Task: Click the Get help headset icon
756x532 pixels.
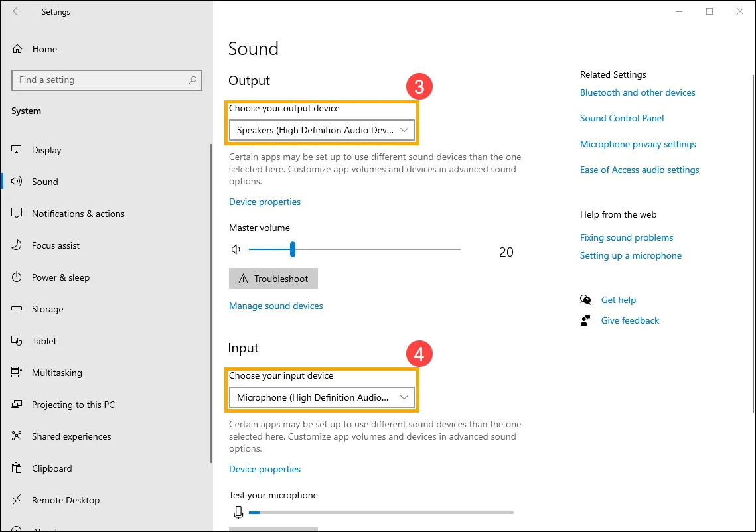Action: 586,300
